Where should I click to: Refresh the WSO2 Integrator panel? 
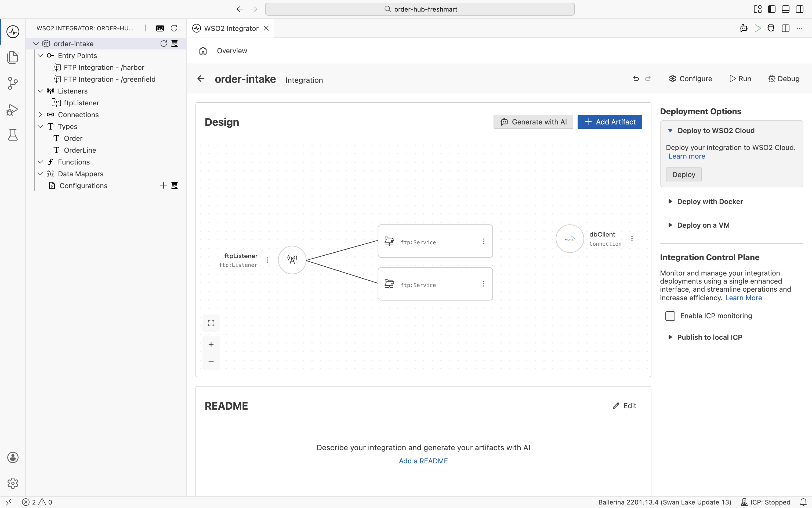click(x=174, y=28)
